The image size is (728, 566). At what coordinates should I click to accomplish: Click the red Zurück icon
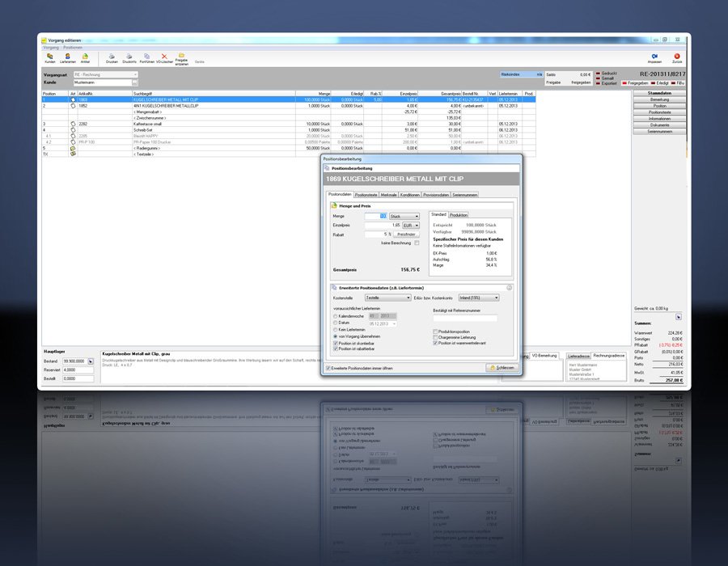click(x=677, y=56)
